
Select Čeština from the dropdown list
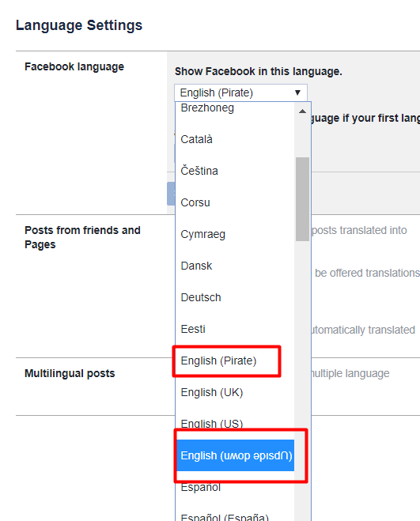[235, 171]
